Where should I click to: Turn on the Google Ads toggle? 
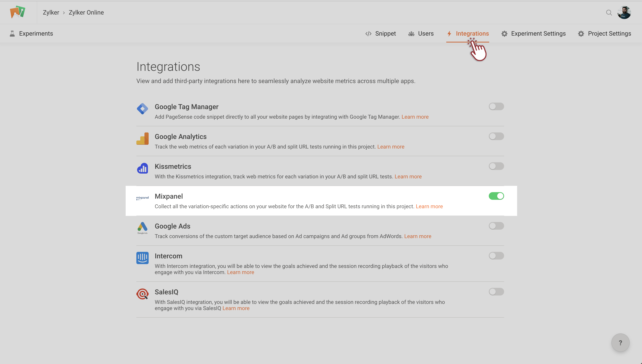pyautogui.click(x=496, y=226)
